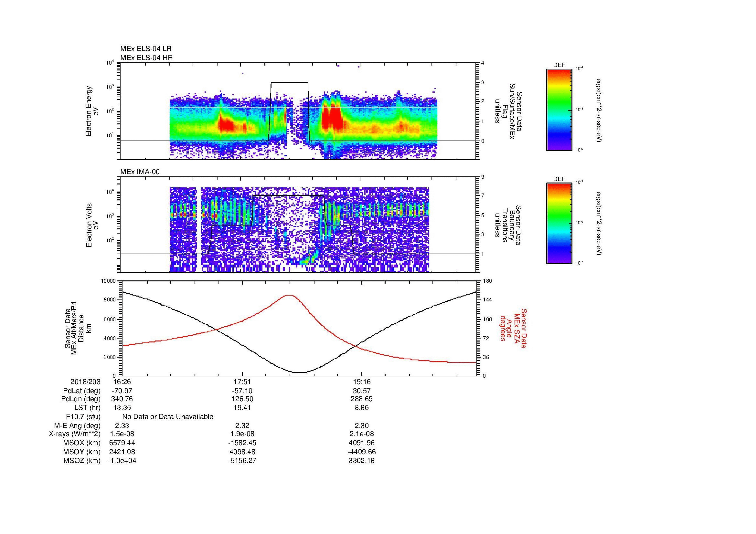Click the 'PdLon (deg)' row label
This screenshot has height=534, width=756.
82,399
